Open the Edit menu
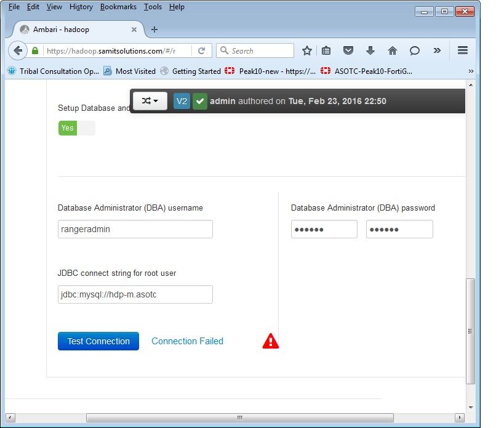 coord(33,7)
